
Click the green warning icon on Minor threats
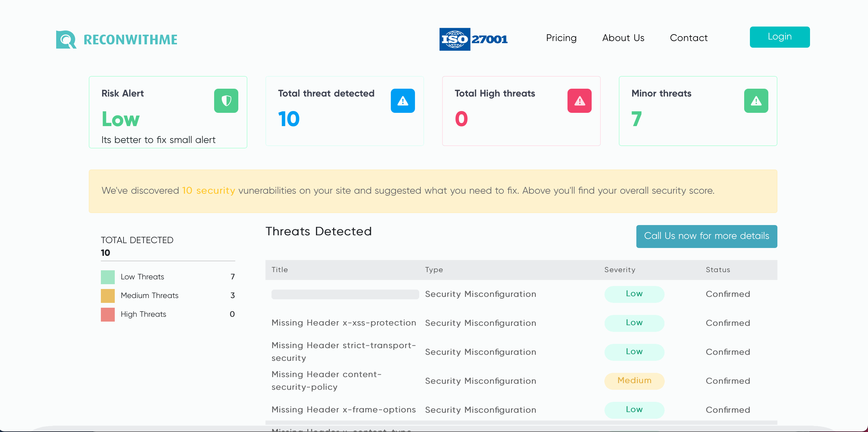point(756,100)
